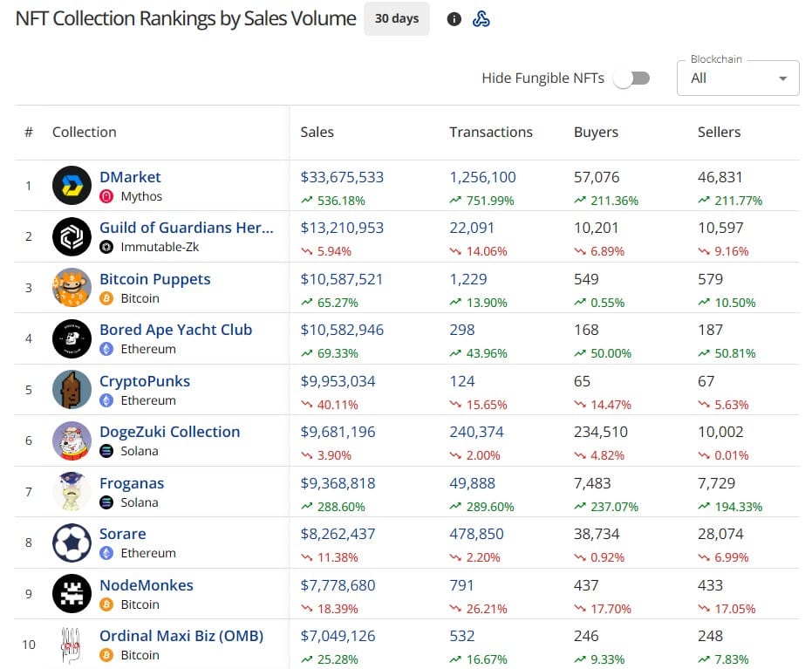Click the CryptoPunks avatar icon

[x=72, y=389]
